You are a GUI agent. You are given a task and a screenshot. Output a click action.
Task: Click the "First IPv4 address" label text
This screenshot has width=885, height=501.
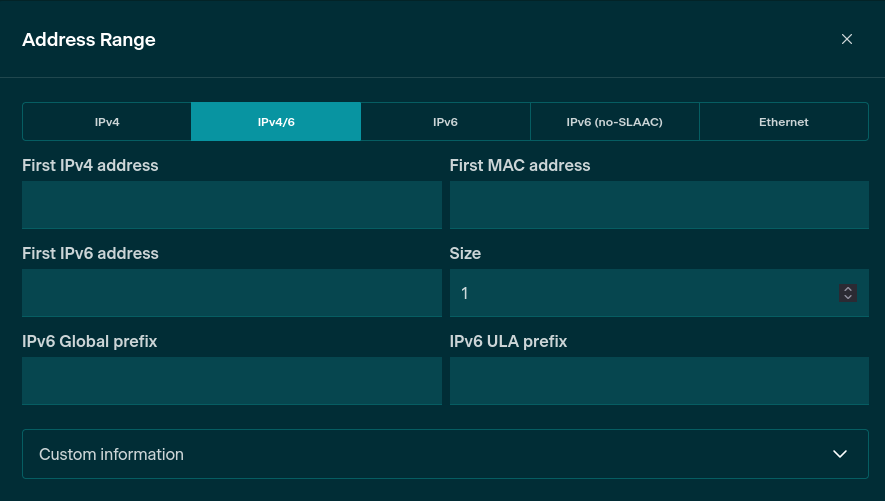[90, 165]
